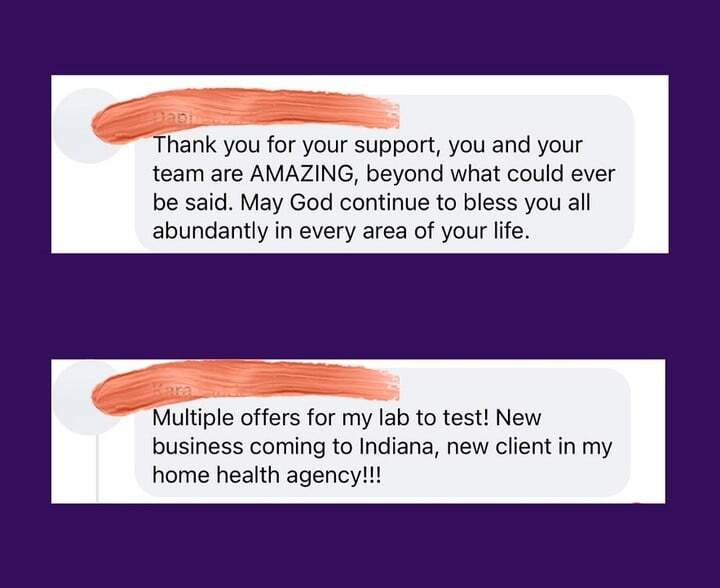Select the gray reply thread line under the second avatar
This screenshot has width=720, height=588.
click(97, 469)
